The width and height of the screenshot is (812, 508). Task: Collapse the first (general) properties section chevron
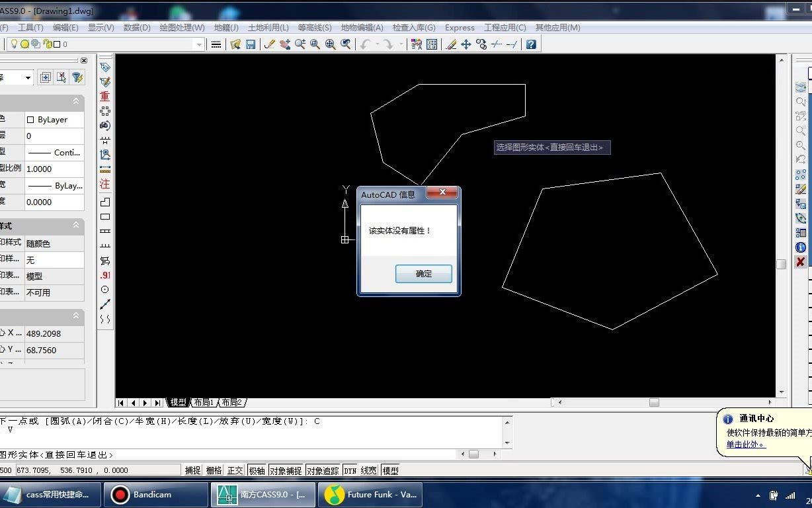coord(76,101)
